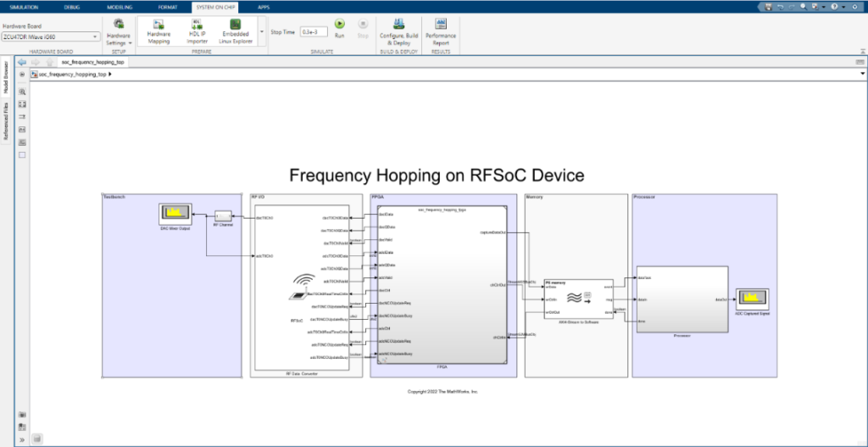
Task: Open the Performance Report
Action: (x=441, y=31)
